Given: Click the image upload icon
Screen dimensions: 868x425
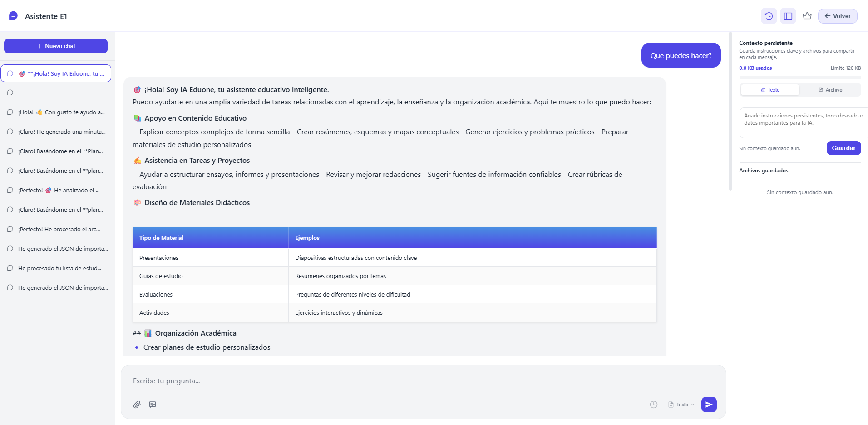Looking at the screenshot, I should pyautogui.click(x=153, y=405).
